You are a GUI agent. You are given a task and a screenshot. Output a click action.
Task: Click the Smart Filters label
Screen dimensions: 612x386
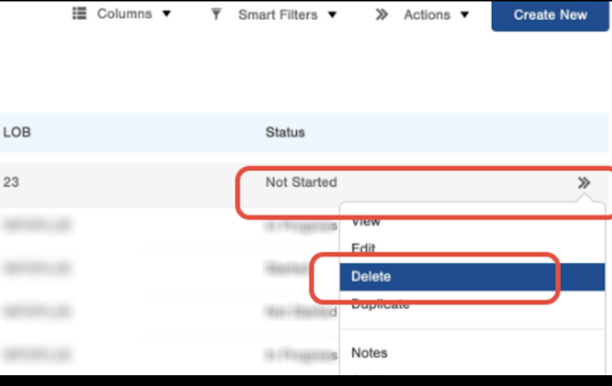[278, 15]
